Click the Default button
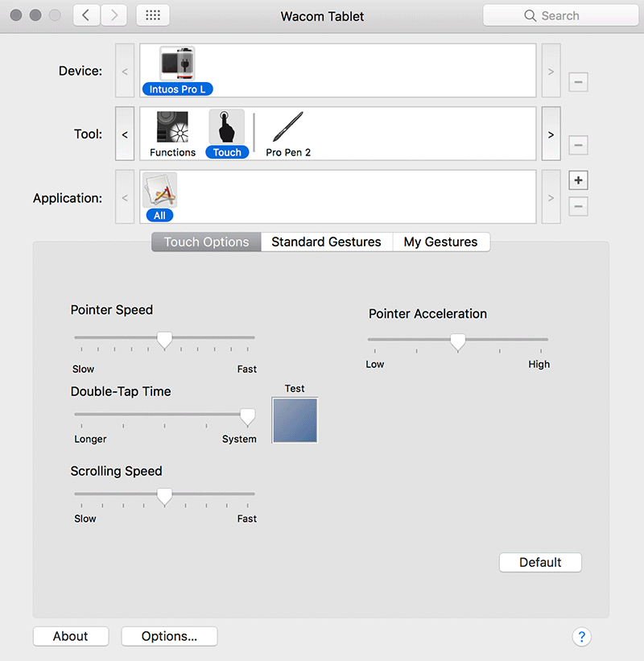 [x=540, y=562]
